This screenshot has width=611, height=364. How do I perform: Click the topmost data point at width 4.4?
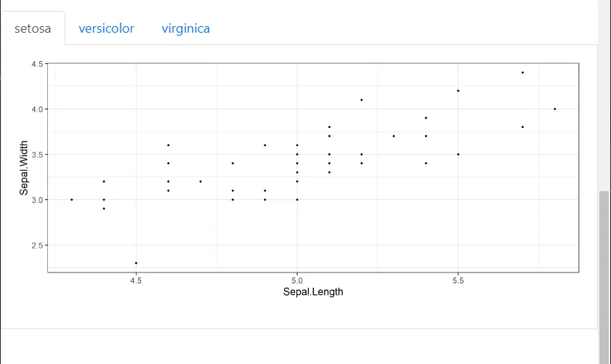[x=522, y=73]
